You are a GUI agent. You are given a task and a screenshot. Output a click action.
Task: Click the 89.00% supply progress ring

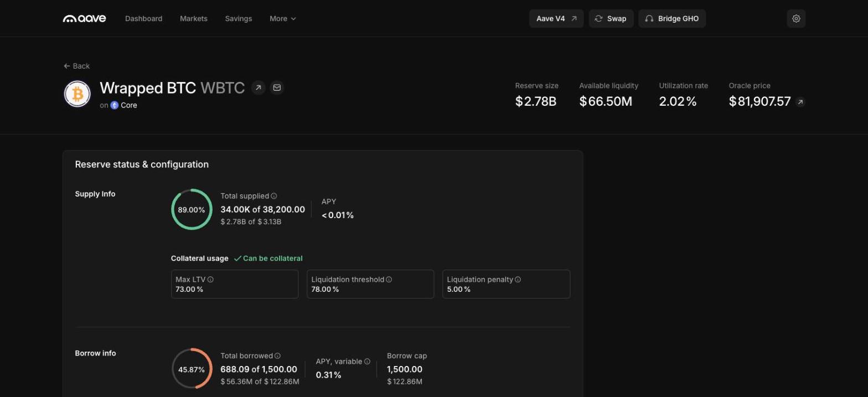pyautogui.click(x=192, y=209)
